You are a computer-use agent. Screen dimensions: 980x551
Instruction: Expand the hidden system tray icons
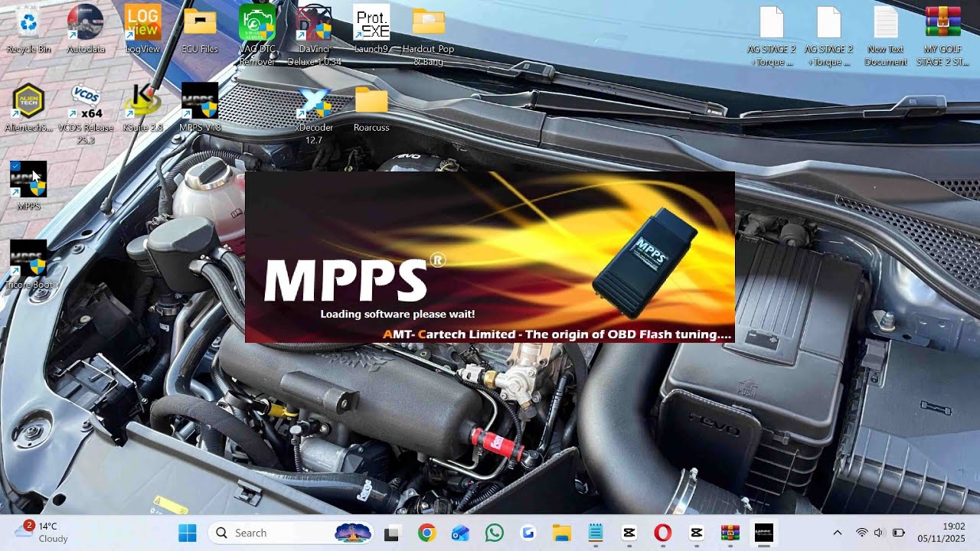(837, 533)
